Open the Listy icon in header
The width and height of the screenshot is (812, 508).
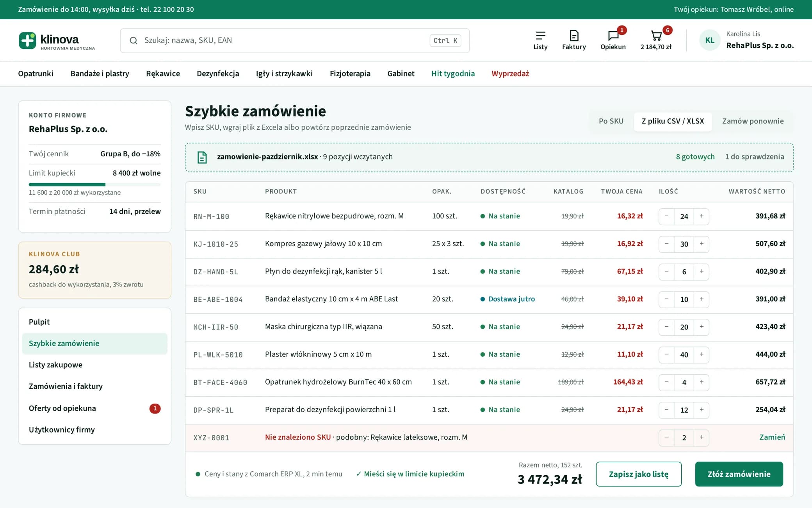point(540,40)
